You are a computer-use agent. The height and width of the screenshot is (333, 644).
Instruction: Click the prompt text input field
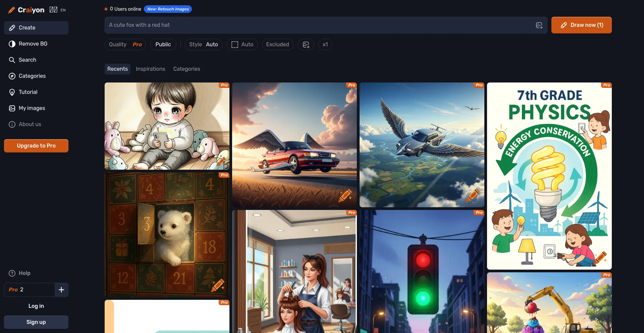(319, 25)
